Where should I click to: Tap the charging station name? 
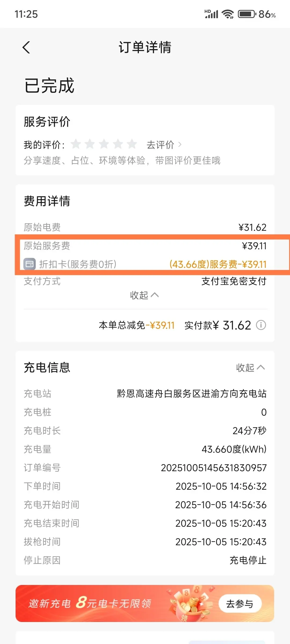tap(191, 394)
